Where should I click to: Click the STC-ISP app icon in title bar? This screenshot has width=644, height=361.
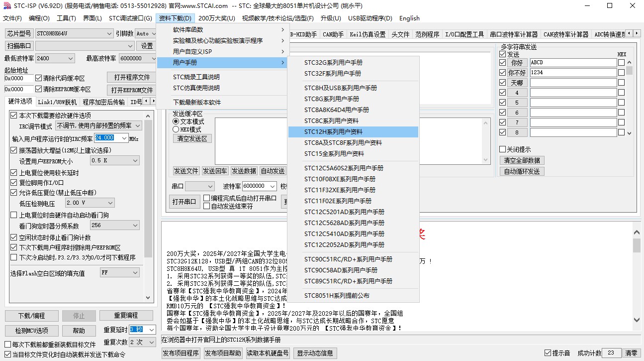coord(6,6)
